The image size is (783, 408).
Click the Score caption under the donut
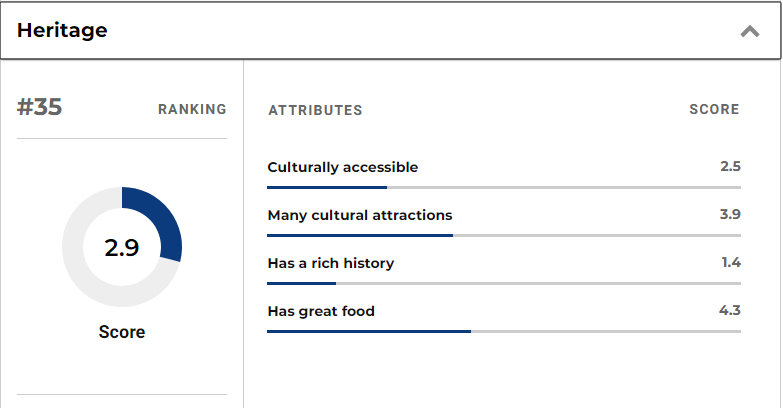tap(122, 332)
